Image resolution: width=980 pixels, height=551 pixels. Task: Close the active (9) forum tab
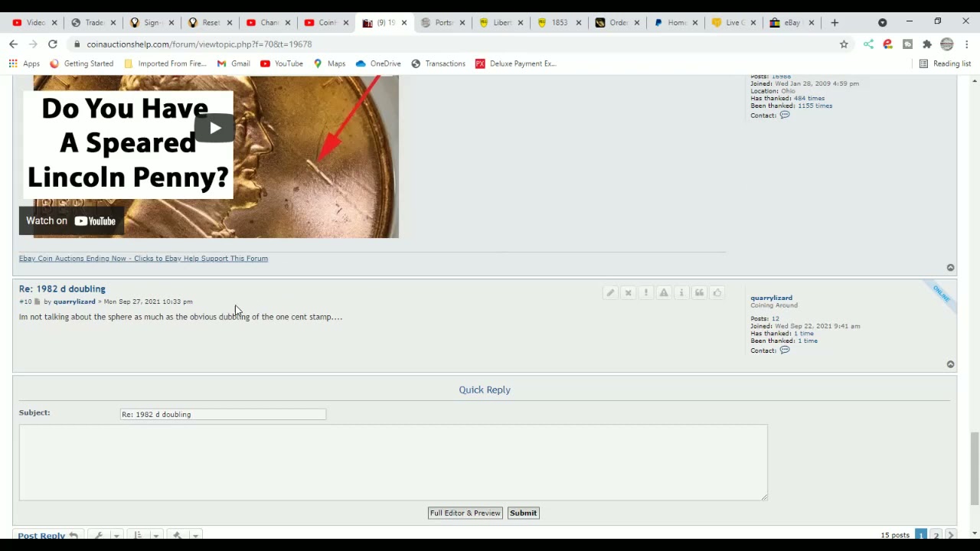[404, 23]
